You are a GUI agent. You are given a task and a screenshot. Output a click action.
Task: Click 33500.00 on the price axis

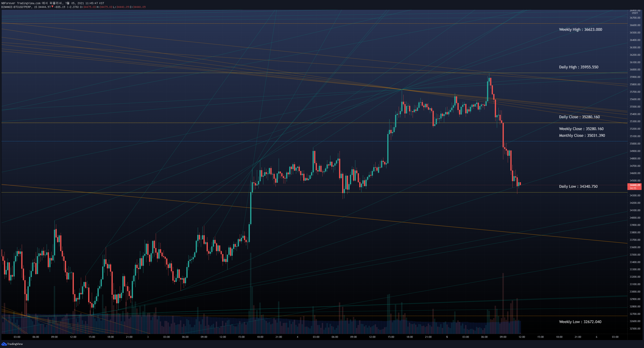[635, 255]
